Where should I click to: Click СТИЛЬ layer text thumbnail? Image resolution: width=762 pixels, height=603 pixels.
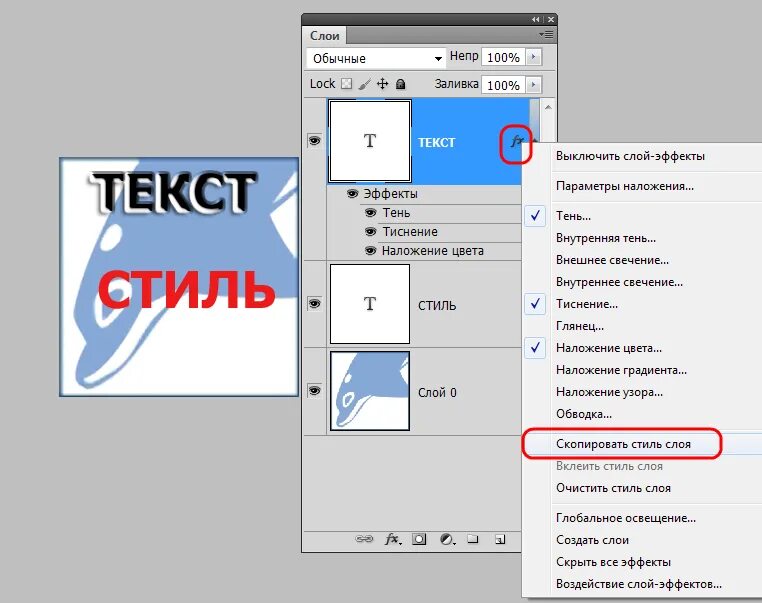(370, 304)
